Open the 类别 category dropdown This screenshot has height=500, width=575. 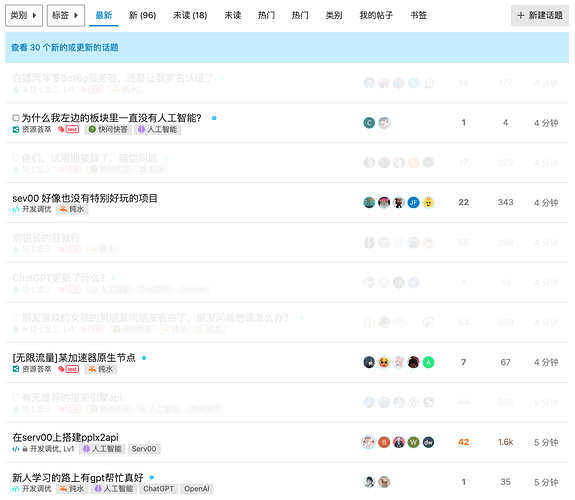click(24, 15)
